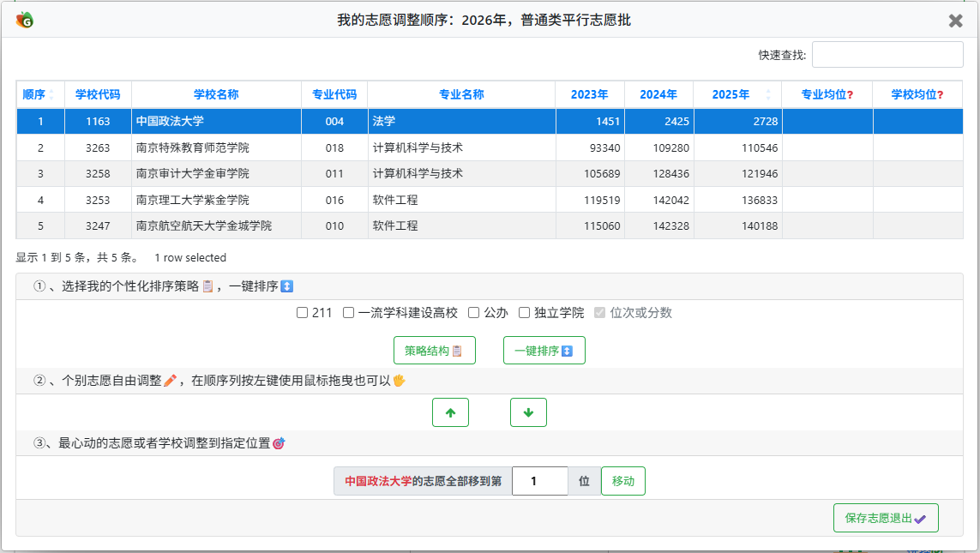Click the 移动 button
This screenshot has width=980, height=553.
pyautogui.click(x=623, y=481)
